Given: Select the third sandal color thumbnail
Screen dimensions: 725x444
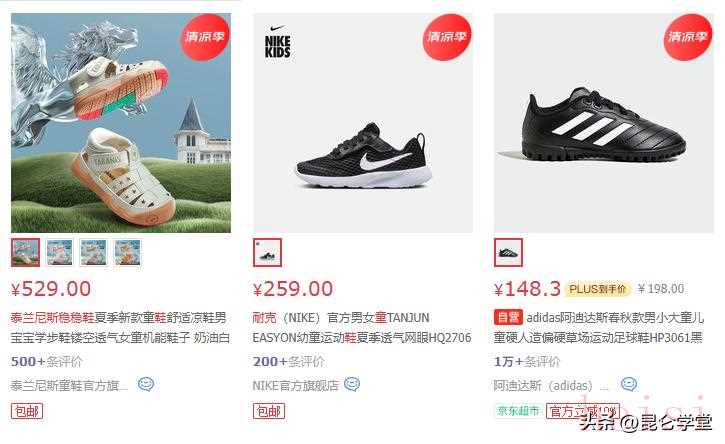Looking at the screenshot, I should pyautogui.click(x=94, y=253).
